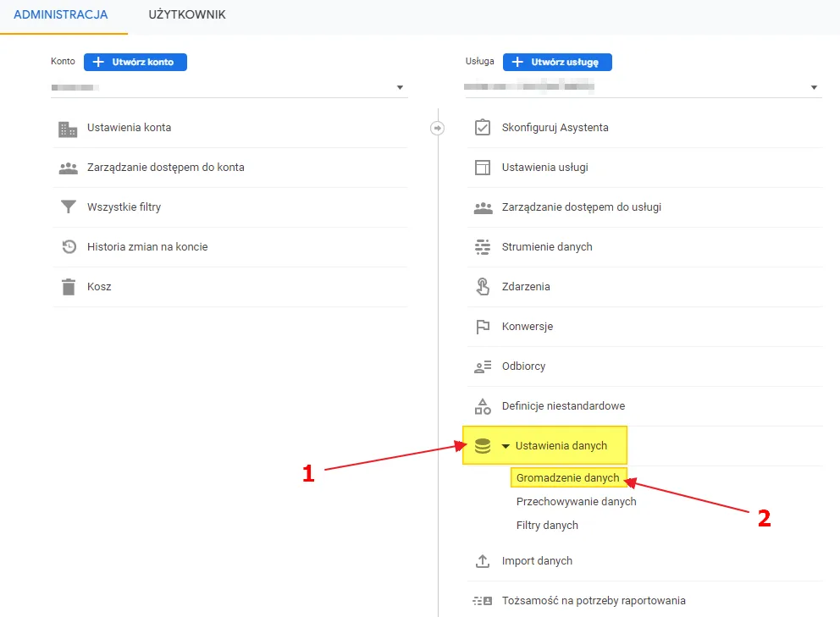Select Przechowywanie danych
Image resolution: width=840 pixels, height=617 pixels.
pyautogui.click(x=577, y=501)
